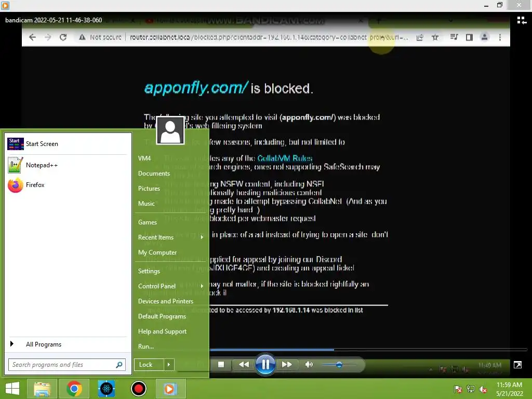Viewport: 532px width, 399px height.
Task: Pause the playing video
Action: (265, 364)
